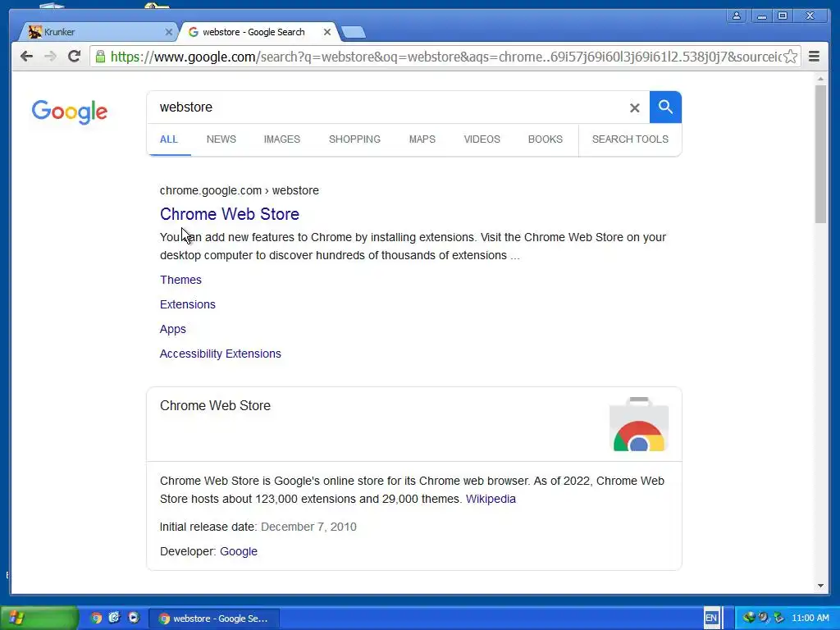Switch to the NEWS results

[221, 139]
